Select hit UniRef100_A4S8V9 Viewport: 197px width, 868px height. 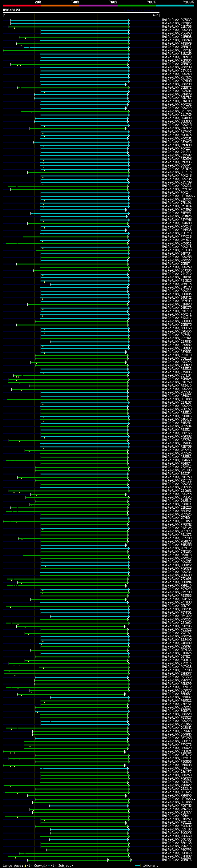pyautogui.click(x=177, y=43)
